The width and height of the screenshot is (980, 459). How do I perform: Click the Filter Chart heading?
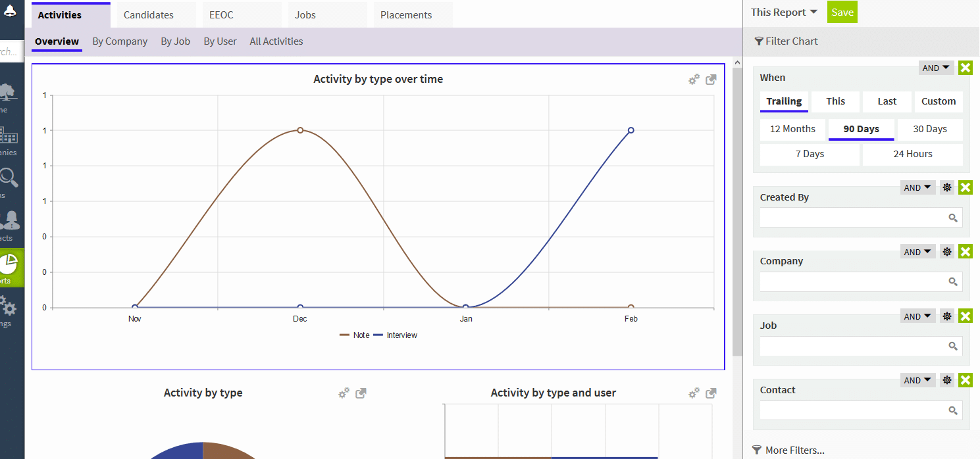point(786,41)
